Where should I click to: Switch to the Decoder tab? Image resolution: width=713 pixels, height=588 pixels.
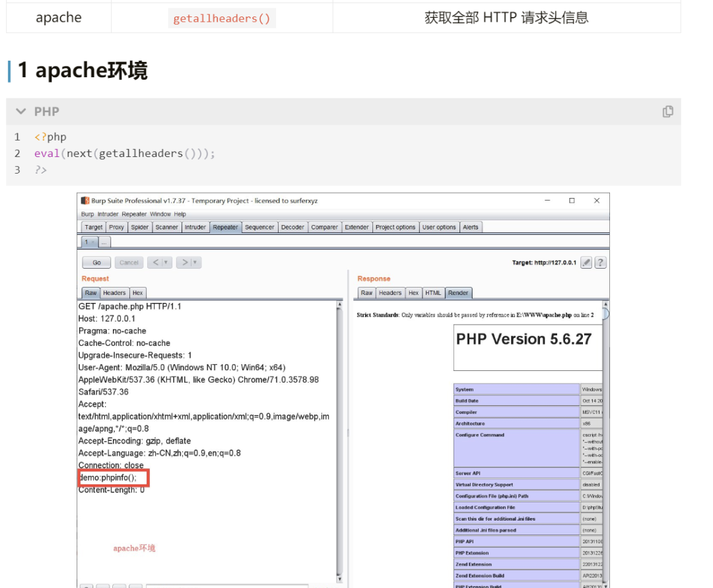pyautogui.click(x=292, y=227)
